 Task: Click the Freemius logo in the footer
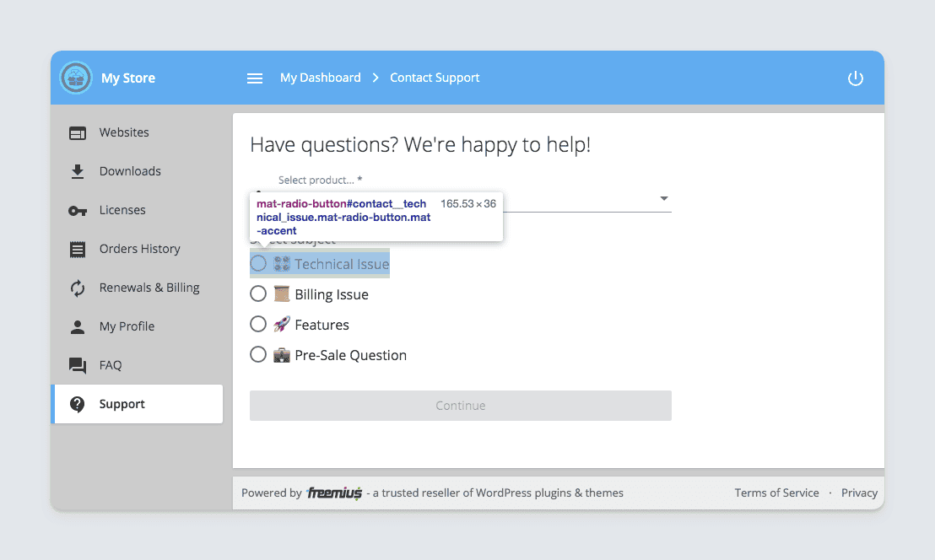tap(332, 493)
